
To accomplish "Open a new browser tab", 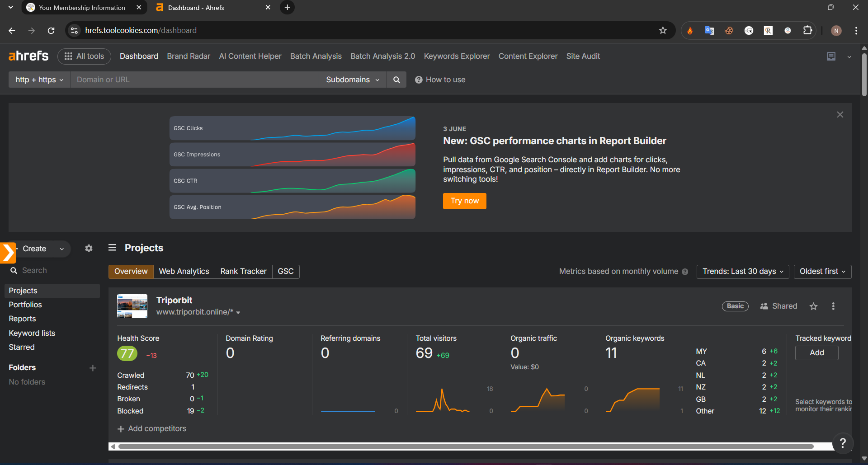I will 287,7.
